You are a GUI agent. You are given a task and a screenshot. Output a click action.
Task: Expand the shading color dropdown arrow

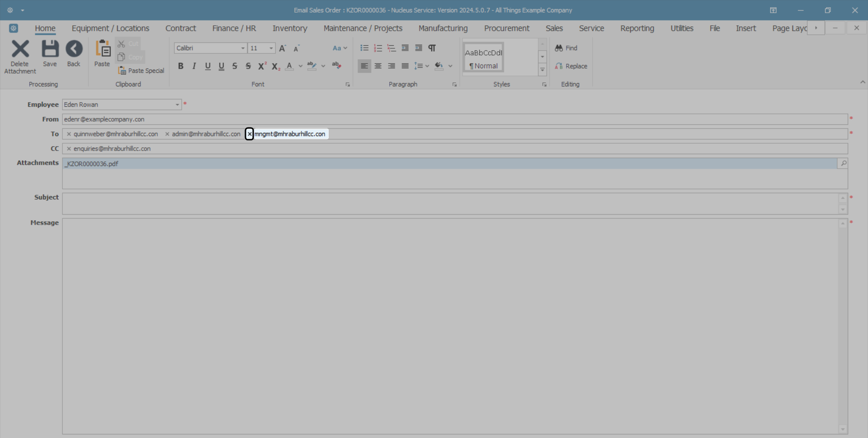point(450,66)
